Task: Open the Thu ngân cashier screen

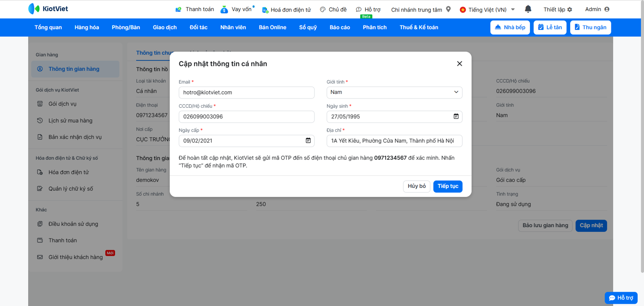Action: coord(590,27)
